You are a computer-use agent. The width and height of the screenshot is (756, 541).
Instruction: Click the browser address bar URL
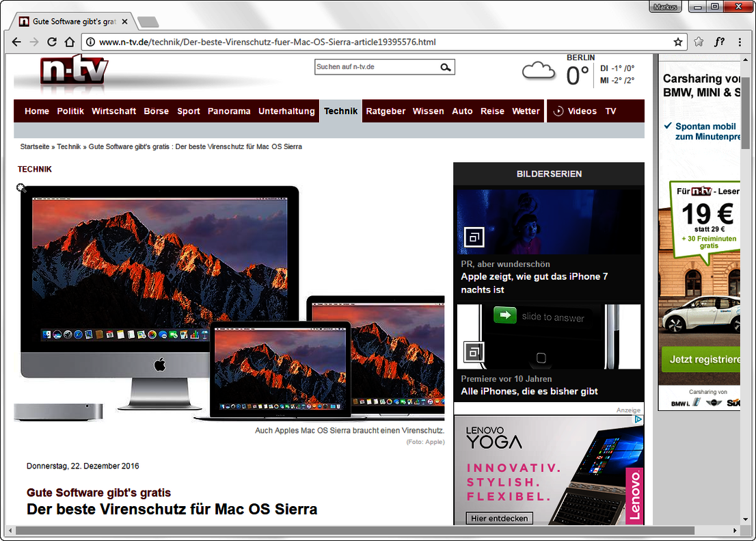click(267, 42)
